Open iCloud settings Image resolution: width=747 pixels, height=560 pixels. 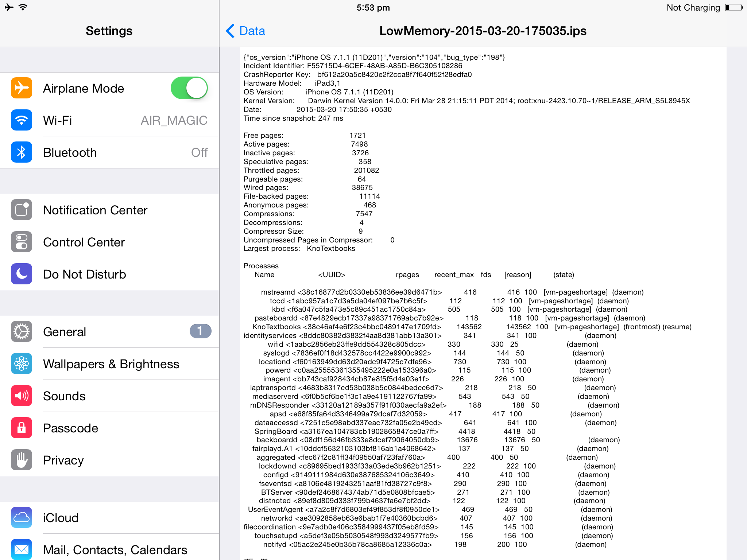tap(109, 518)
